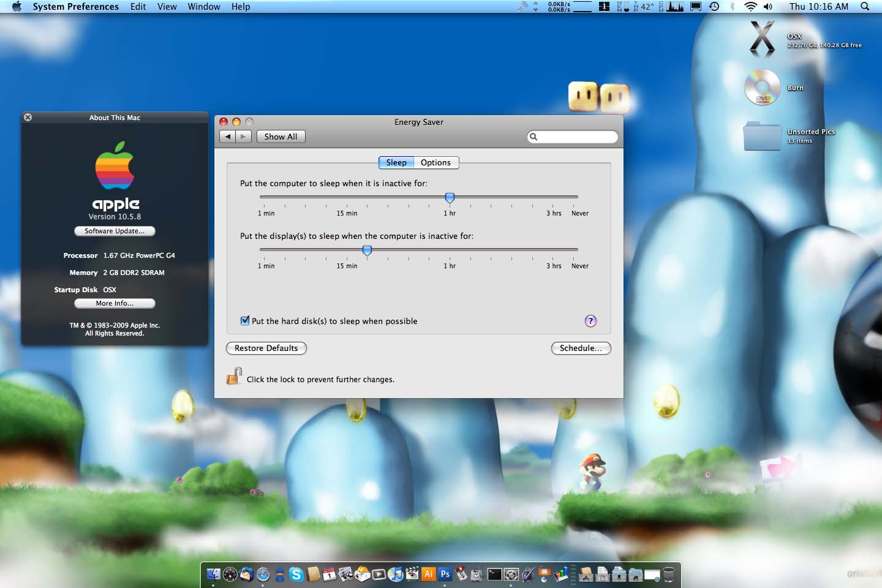Launch Adobe Photoshop from the dock
Viewport: 882px width, 588px height.
tap(445, 574)
